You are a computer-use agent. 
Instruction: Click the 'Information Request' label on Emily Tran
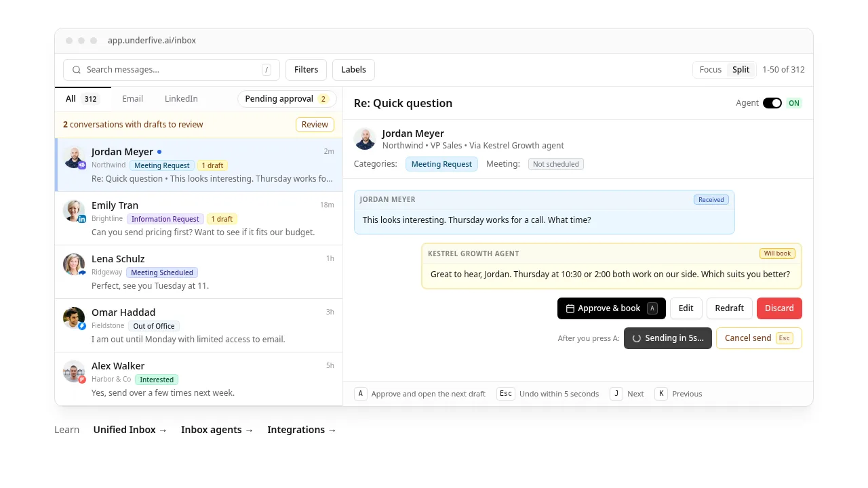coord(165,219)
